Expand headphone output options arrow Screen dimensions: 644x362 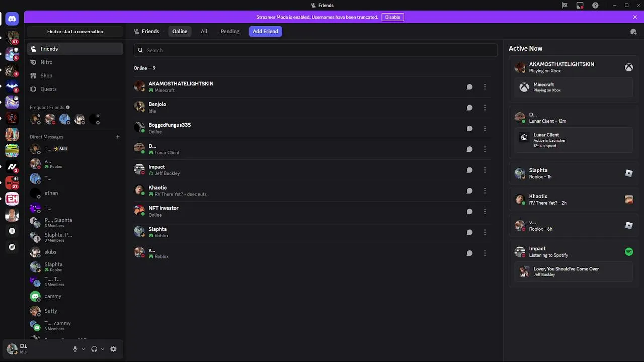[103, 349]
